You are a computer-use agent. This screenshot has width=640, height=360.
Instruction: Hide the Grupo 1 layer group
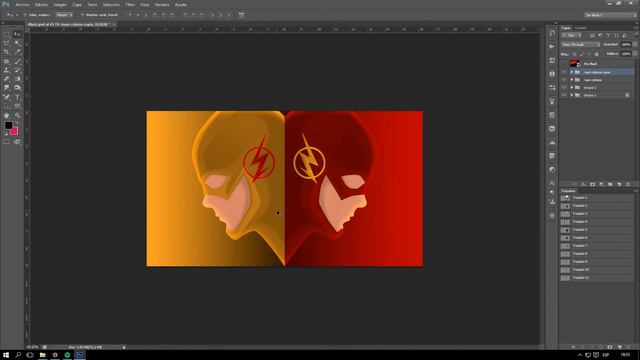point(564,95)
